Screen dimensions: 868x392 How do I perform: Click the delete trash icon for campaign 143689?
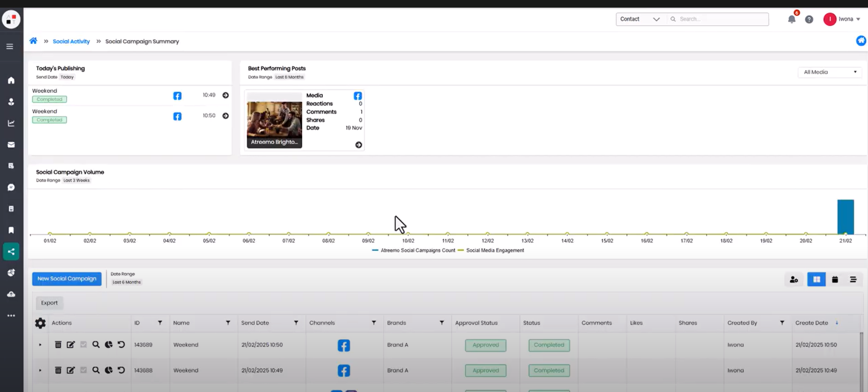click(x=58, y=345)
